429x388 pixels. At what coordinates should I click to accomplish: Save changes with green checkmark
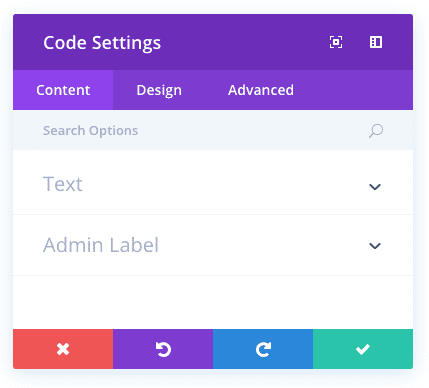pos(363,349)
